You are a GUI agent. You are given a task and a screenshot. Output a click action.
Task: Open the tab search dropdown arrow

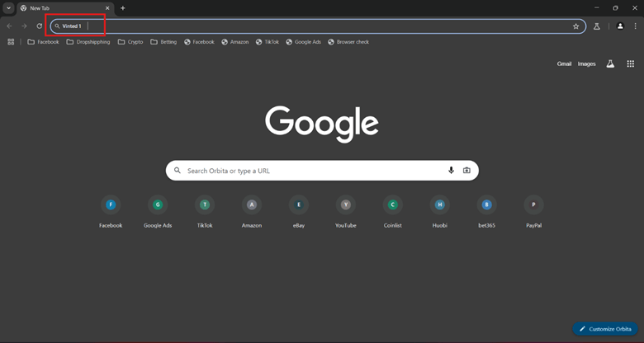pos(8,8)
